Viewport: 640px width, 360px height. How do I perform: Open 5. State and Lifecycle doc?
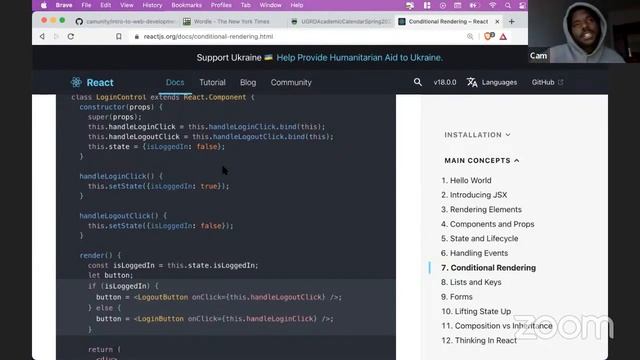(x=480, y=238)
